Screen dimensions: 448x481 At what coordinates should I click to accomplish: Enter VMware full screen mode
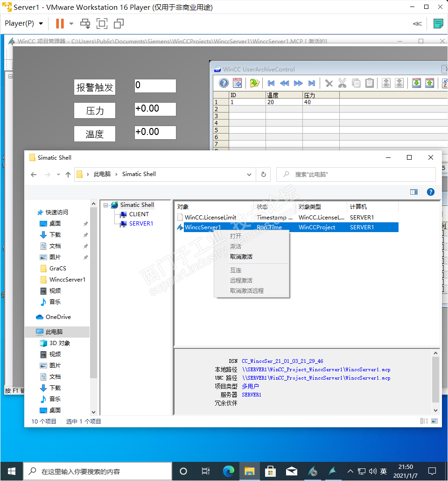click(x=102, y=24)
